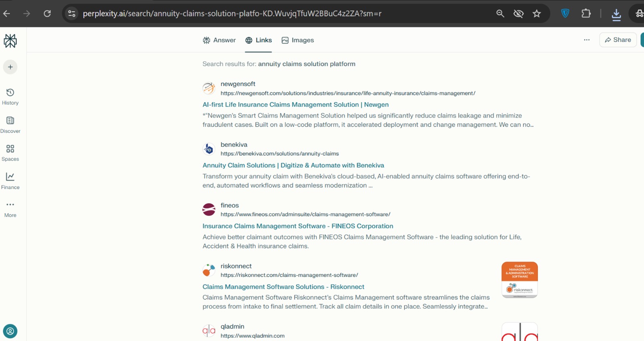Open browser downloads
The height and width of the screenshot is (341, 644).
pos(616,14)
